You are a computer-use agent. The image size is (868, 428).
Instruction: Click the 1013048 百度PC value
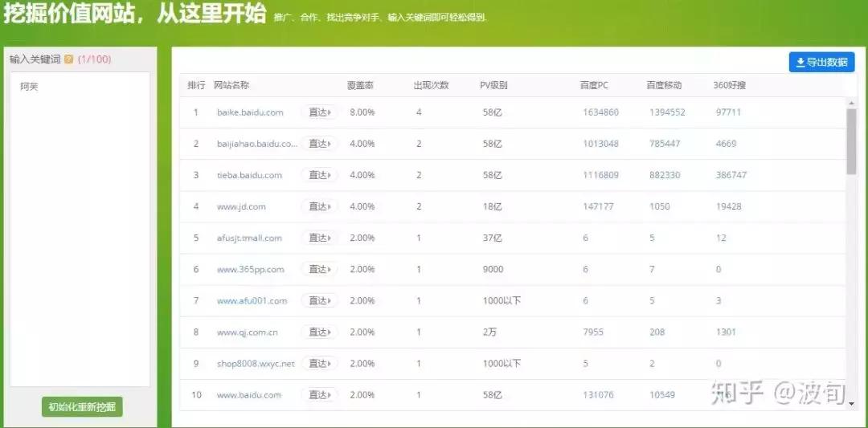pos(600,144)
